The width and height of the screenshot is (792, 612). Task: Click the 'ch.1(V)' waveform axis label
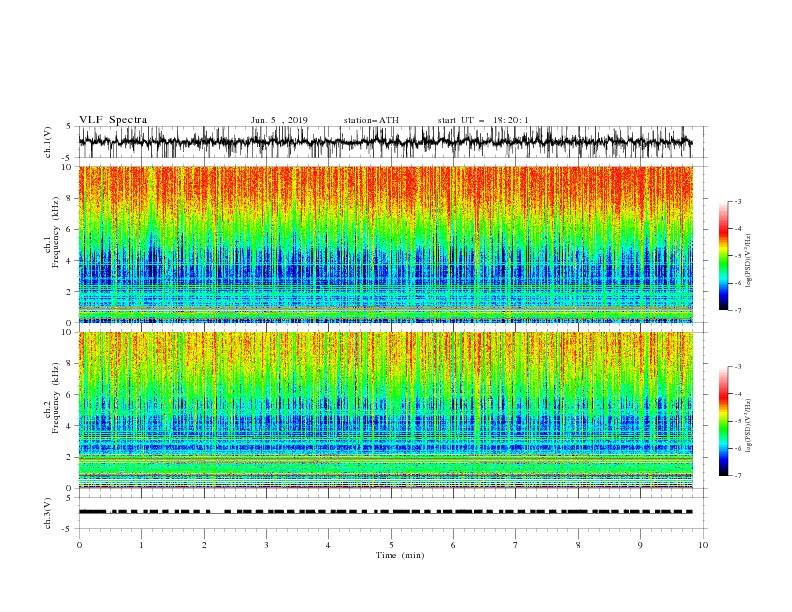pos(48,142)
